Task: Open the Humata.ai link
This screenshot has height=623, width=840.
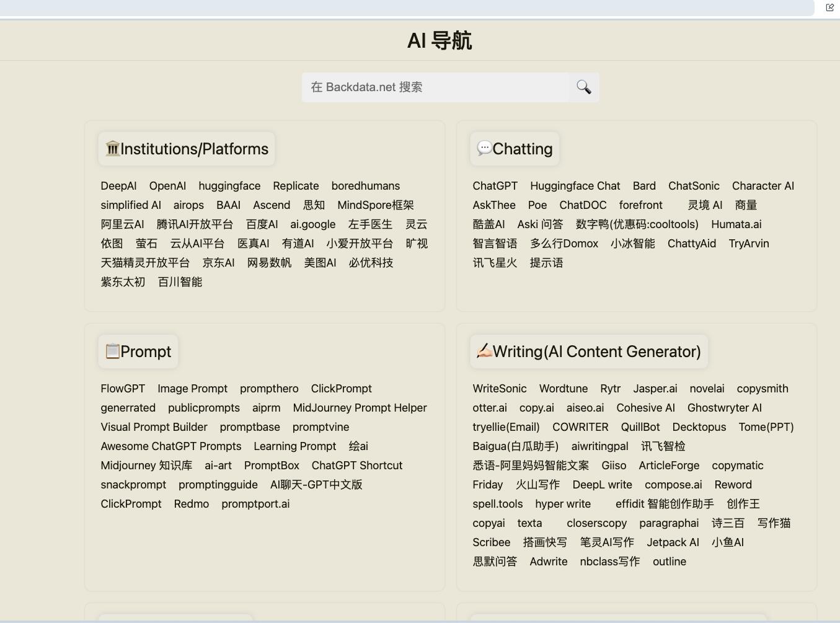Action: click(736, 224)
